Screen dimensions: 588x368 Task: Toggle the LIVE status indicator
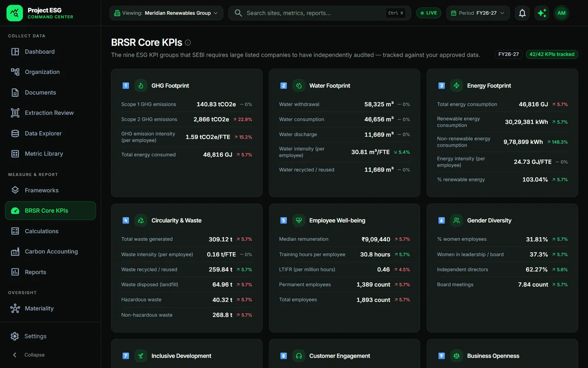click(429, 13)
